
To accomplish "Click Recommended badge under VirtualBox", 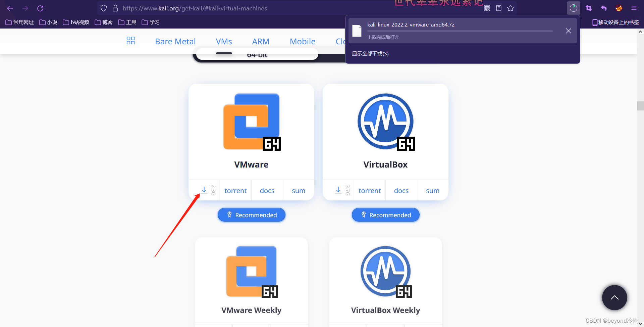I will click(x=386, y=215).
